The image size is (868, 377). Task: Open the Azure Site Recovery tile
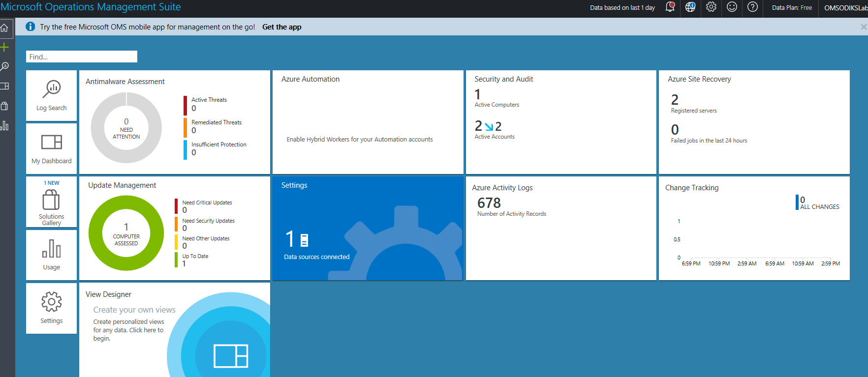pyautogui.click(x=754, y=122)
